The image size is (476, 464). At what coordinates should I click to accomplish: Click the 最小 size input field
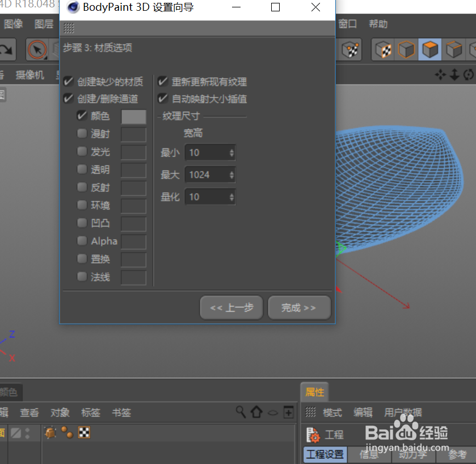[x=210, y=153]
